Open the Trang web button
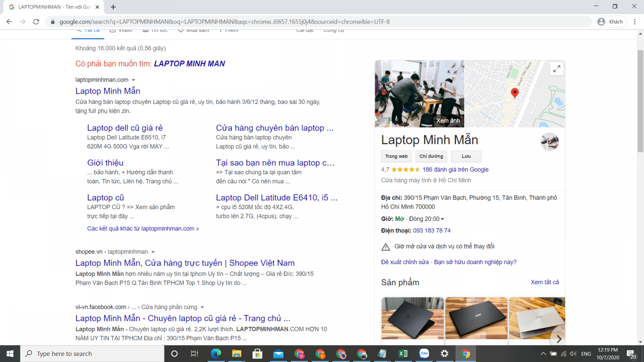The image size is (644, 362). click(396, 156)
